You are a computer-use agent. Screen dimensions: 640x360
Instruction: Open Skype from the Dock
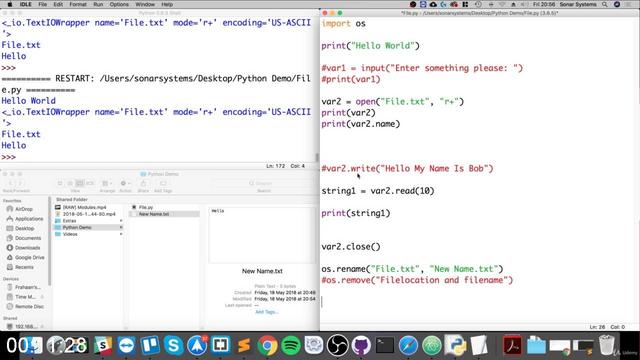pyautogui.click(x=173, y=345)
